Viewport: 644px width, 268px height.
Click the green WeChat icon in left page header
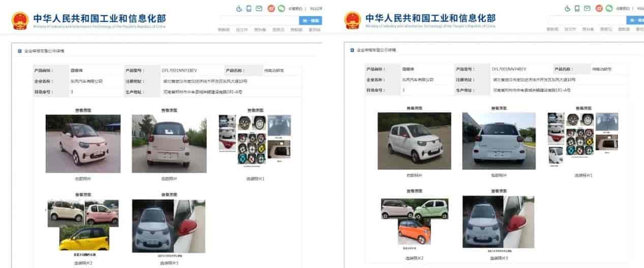click(x=281, y=9)
